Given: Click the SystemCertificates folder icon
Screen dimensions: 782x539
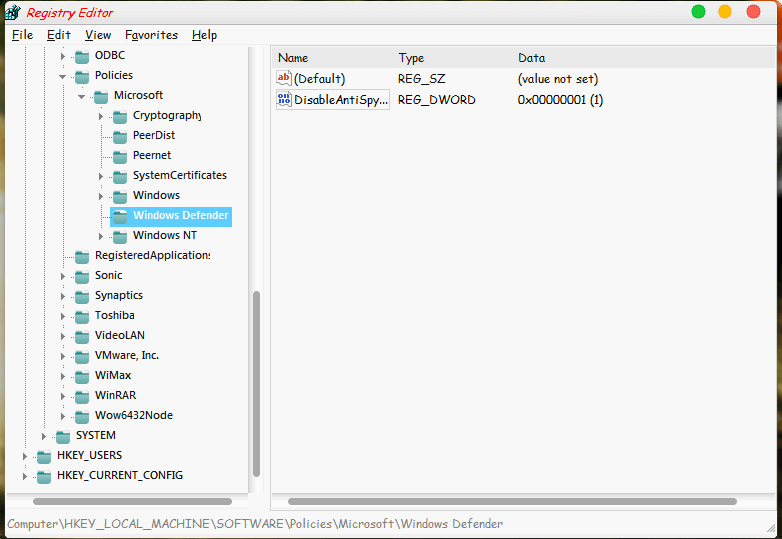Looking at the screenshot, I should (x=120, y=177).
